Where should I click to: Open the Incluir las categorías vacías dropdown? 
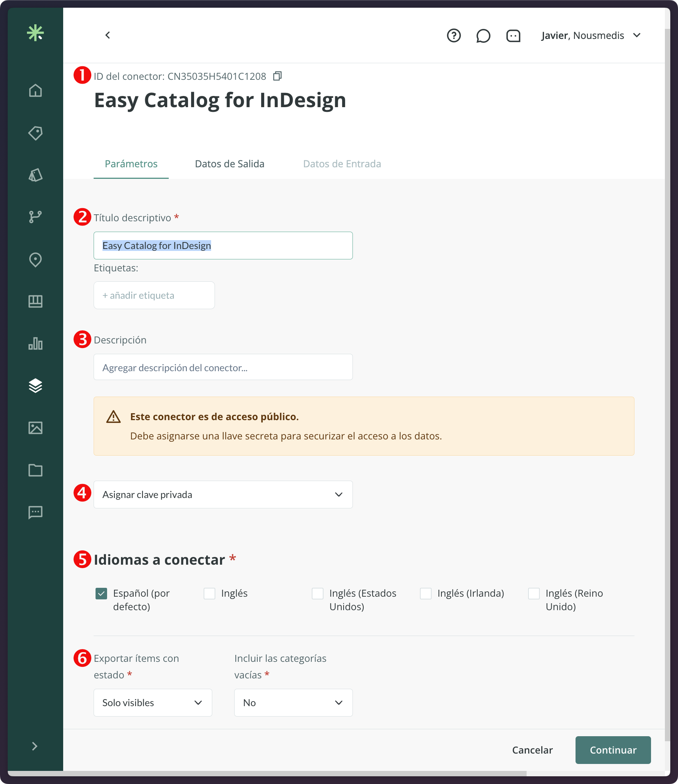point(293,703)
